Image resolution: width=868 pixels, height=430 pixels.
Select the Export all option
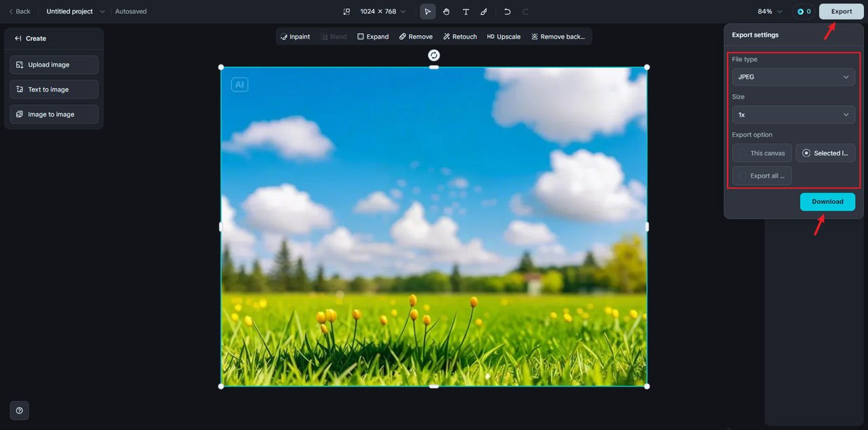point(762,176)
